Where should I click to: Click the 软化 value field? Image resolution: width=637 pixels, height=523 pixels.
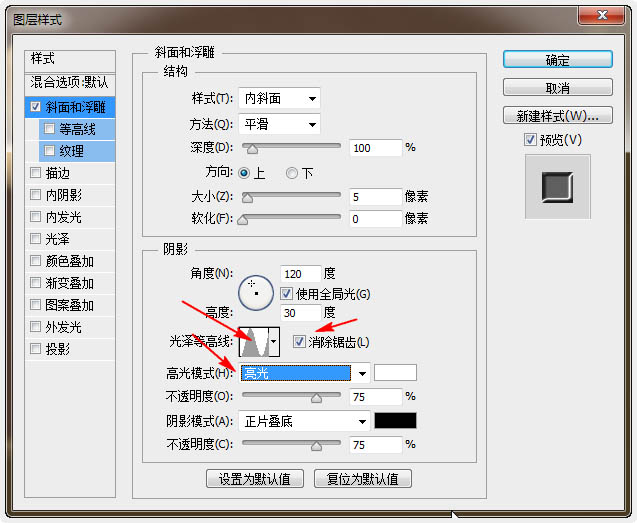point(376,219)
